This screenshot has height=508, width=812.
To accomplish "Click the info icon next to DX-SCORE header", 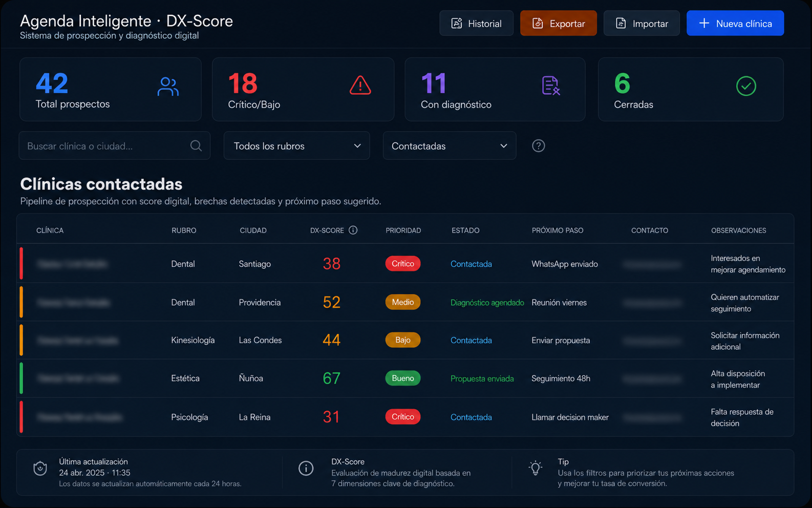I will pos(353,230).
